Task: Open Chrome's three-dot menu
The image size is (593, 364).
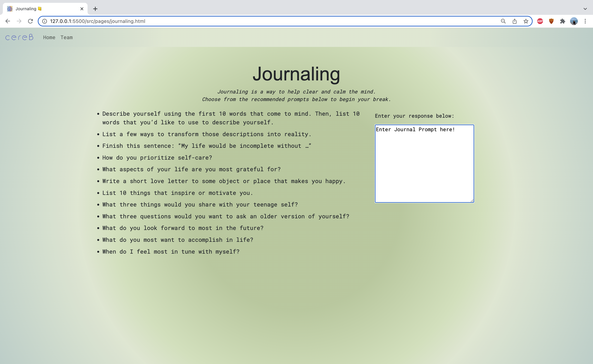Action: click(585, 21)
